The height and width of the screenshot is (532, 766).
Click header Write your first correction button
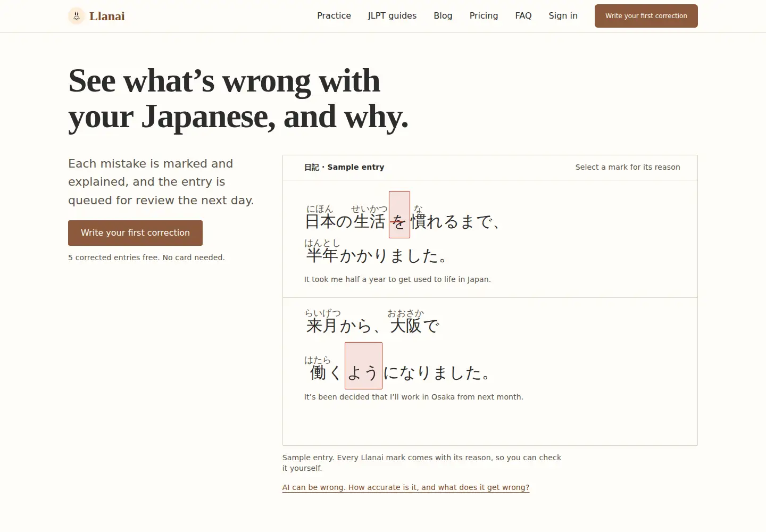pos(646,16)
